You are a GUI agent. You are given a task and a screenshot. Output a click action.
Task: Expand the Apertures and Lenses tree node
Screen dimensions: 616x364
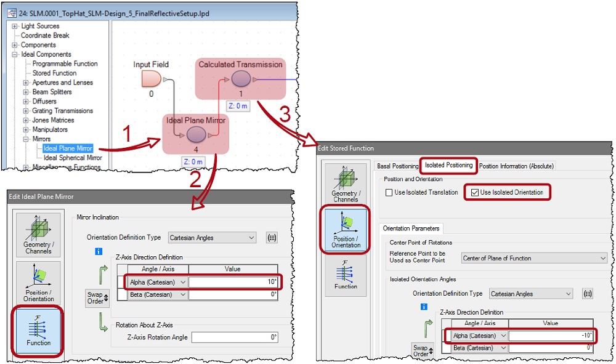coord(26,83)
